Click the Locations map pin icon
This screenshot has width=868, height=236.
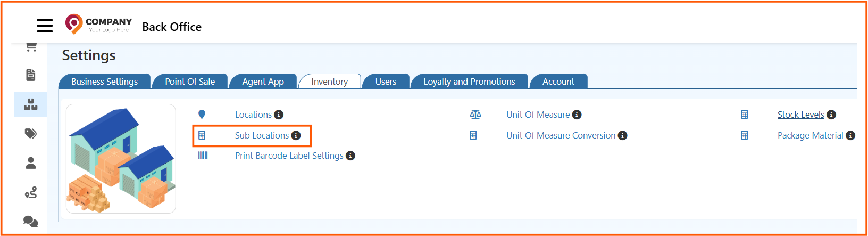click(x=202, y=115)
